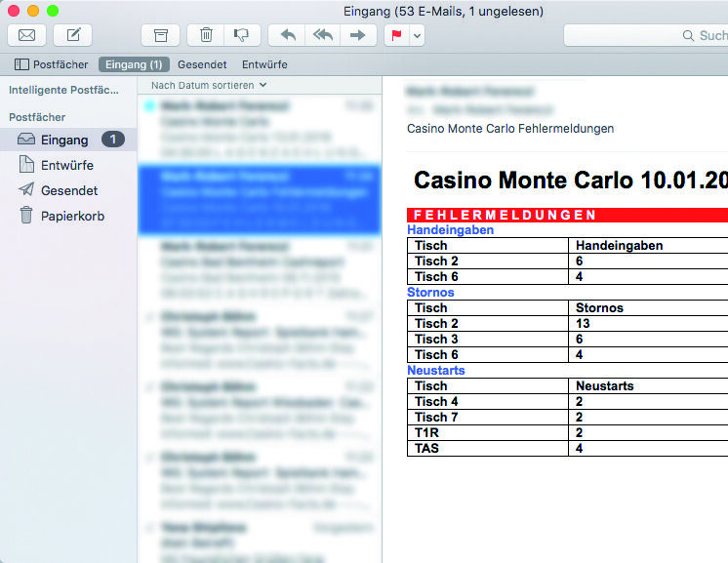Viewport: 728px width, 563px height.
Task: Reply all to the selected email
Action: (x=322, y=35)
